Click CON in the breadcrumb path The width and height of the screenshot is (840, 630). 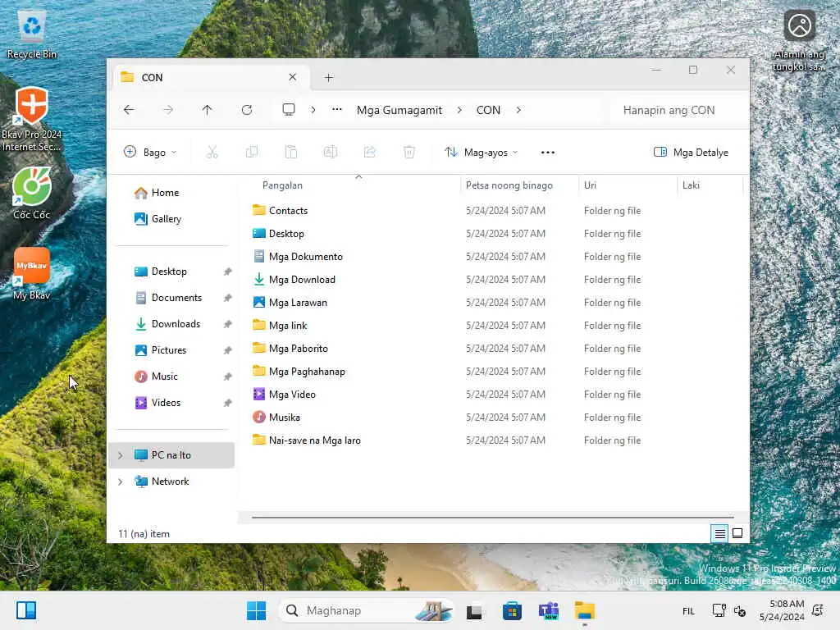pyautogui.click(x=488, y=110)
